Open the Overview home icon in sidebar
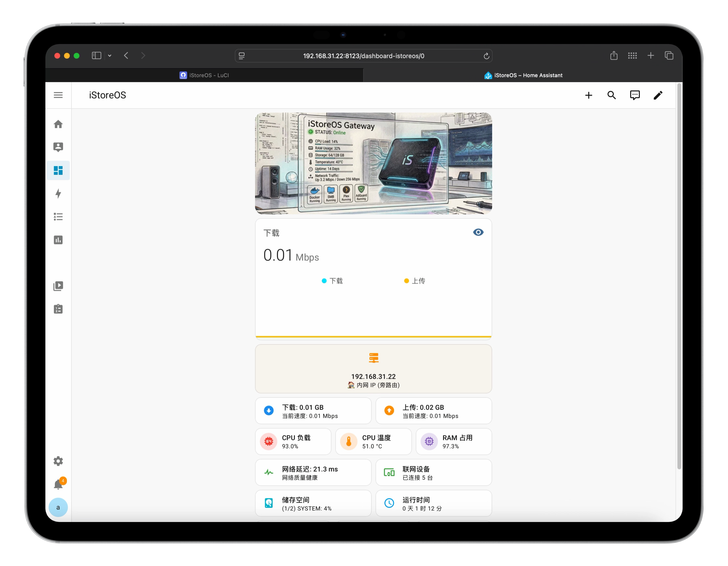The height and width of the screenshot is (566, 728). pyautogui.click(x=58, y=124)
